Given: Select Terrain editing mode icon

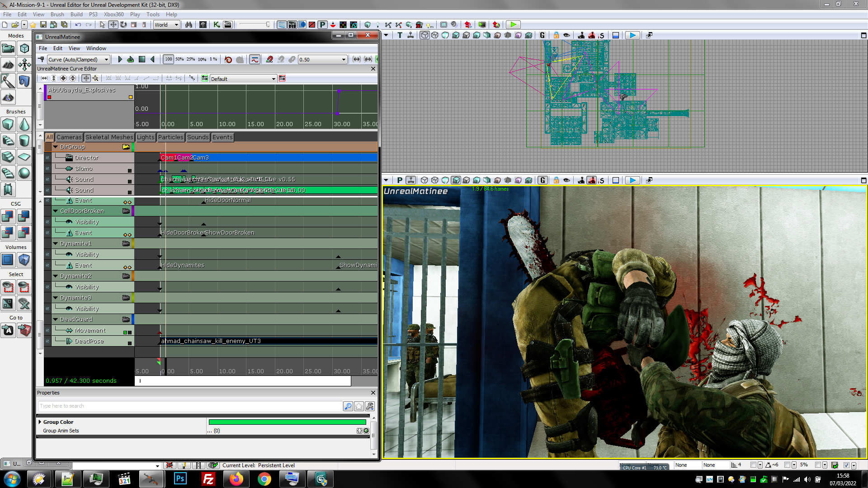Looking at the screenshot, I should [8, 65].
